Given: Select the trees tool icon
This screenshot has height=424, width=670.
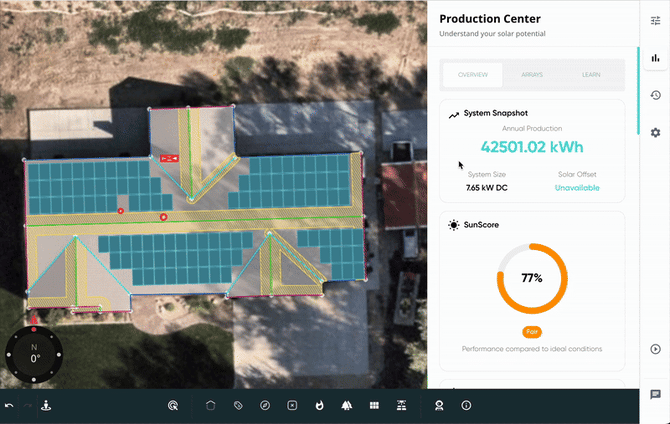Looking at the screenshot, I should (346, 405).
